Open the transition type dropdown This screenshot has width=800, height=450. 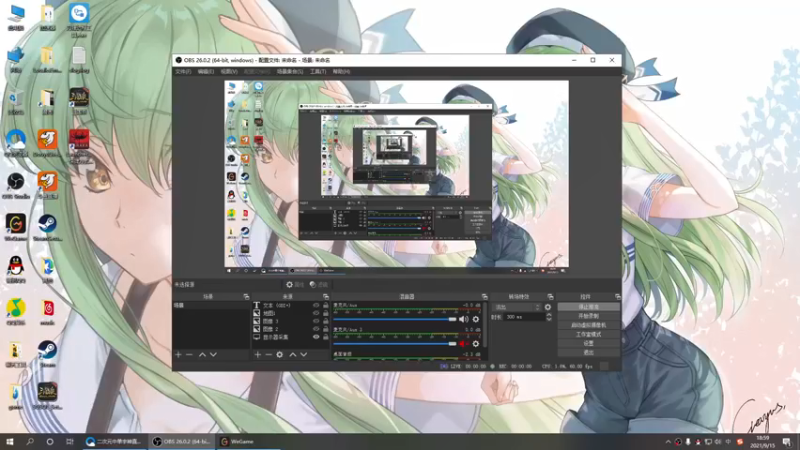[x=516, y=307]
